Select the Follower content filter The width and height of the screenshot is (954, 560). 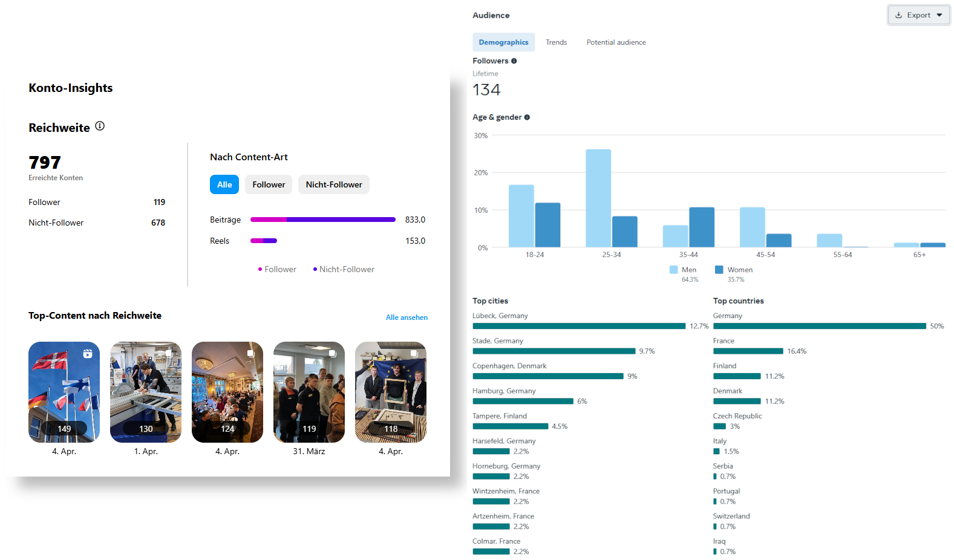coord(269,184)
